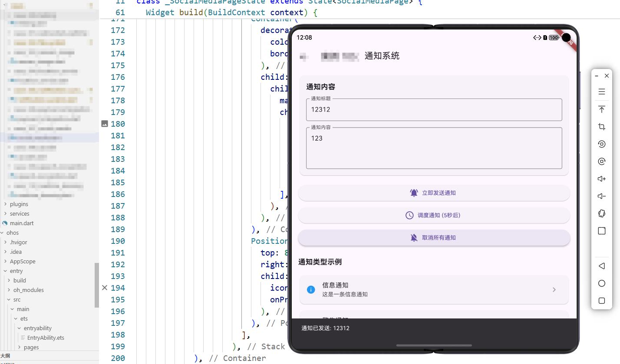Click the shake device icon in the toolbar
This screenshot has width=620, height=364.
[601, 213]
